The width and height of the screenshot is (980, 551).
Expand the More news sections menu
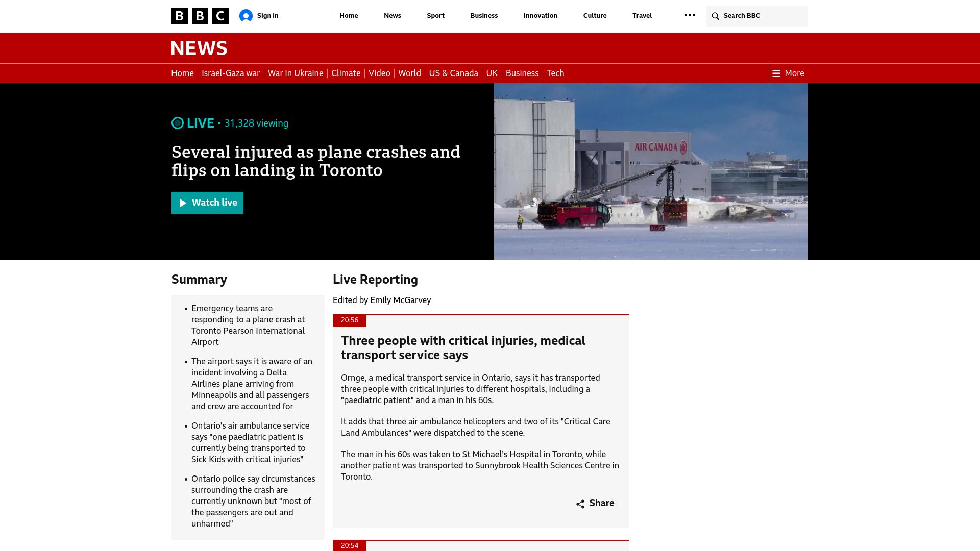pyautogui.click(x=788, y=73)
